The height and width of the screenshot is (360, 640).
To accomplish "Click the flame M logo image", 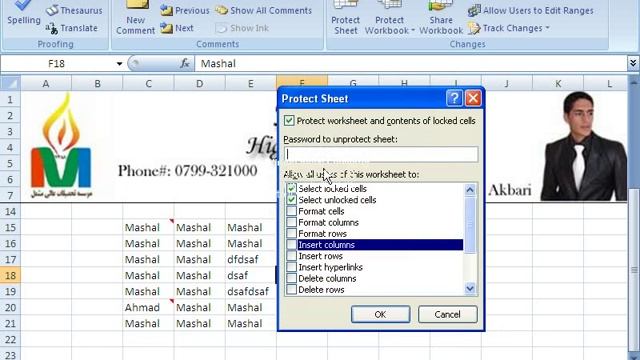I will (61, 145).
